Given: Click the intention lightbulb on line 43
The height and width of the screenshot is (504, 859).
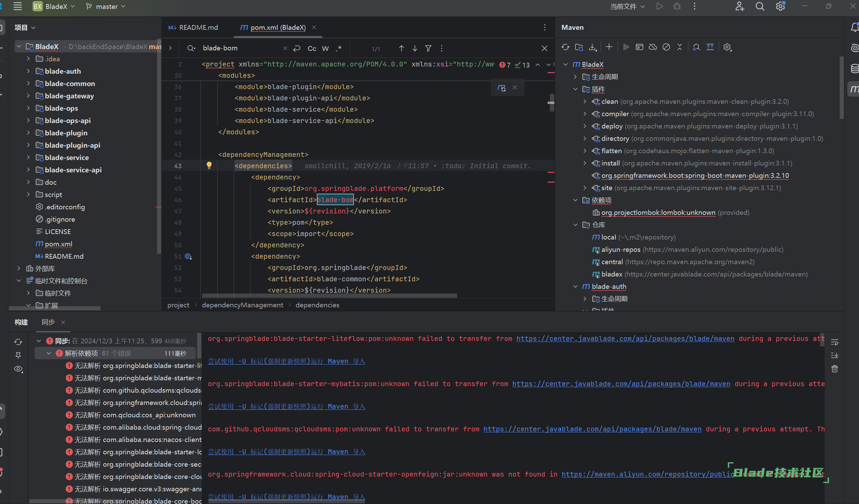Looking at the screenshot, I should coord(209,165).
